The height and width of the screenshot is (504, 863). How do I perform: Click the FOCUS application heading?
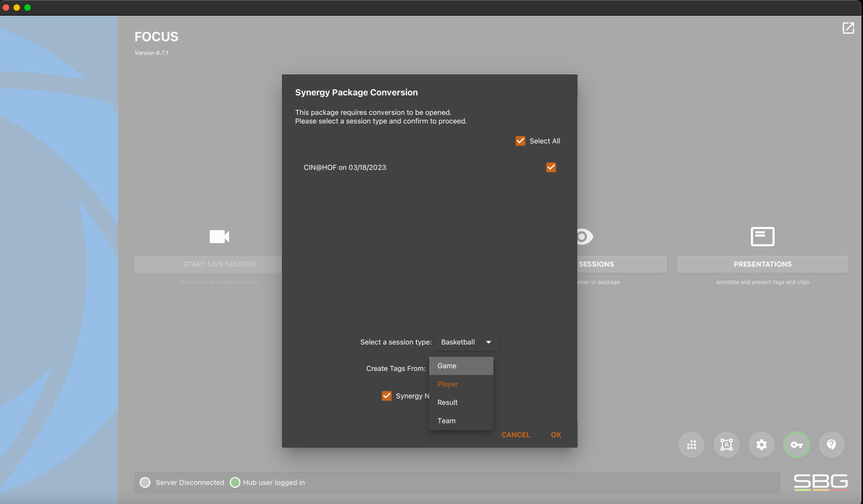[156, 37]
